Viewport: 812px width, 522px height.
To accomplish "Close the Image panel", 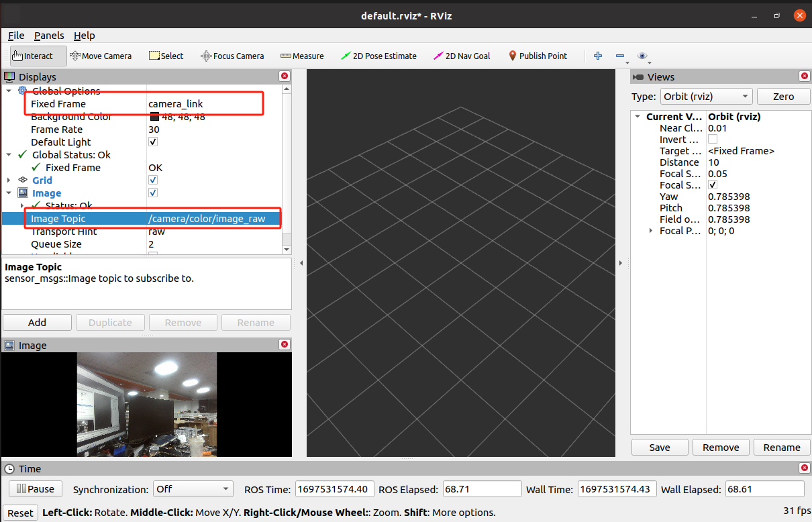I will [x=285, y=344].
